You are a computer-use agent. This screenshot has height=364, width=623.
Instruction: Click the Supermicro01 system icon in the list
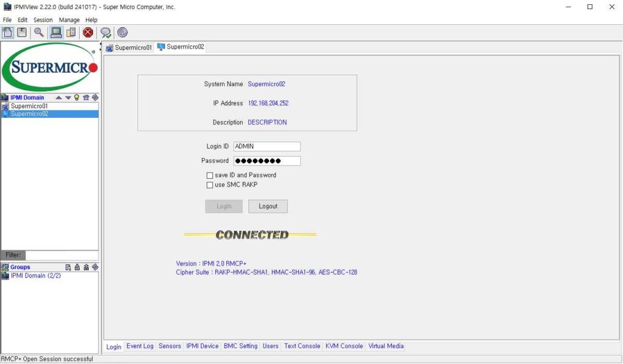click(x=5, y=106)
